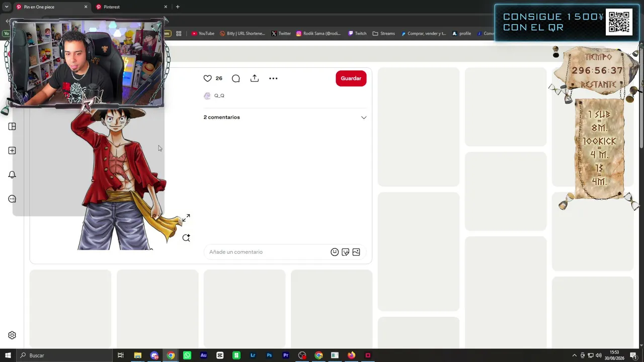Open the Rodik Sama Instagram bookmark

tap(318, 34)
